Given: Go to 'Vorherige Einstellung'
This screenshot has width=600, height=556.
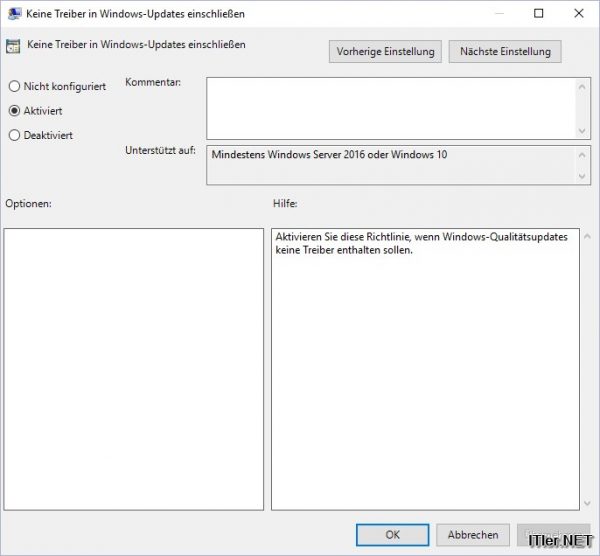Looking at the screenshot, I should coord(385,52).
